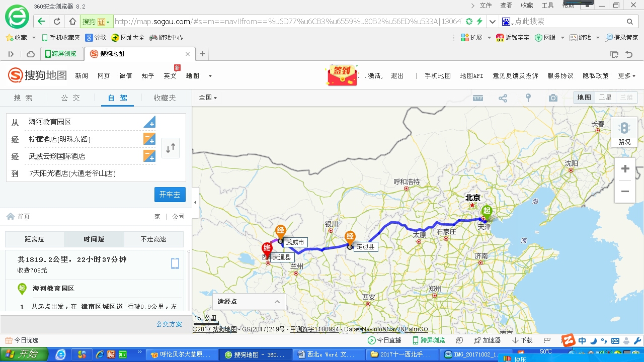The image size is (644, 362).
Task: Select the ruler distance measuring tool
Action: pos(478,98)
